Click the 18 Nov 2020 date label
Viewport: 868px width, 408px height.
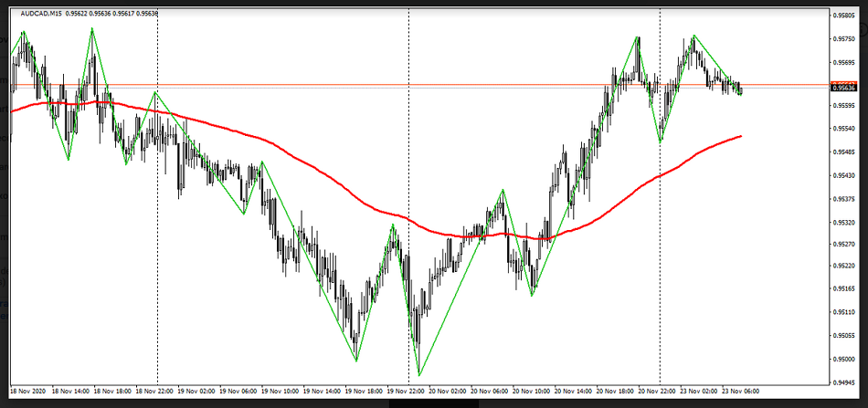click(x=30, y=390)
